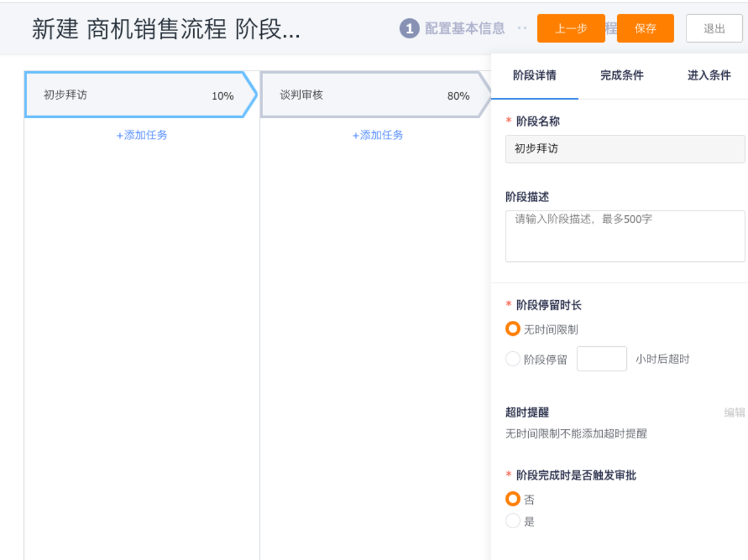Click into the 阶段描述 text area
The image size is (748, 560).
(x=625, y=236)
